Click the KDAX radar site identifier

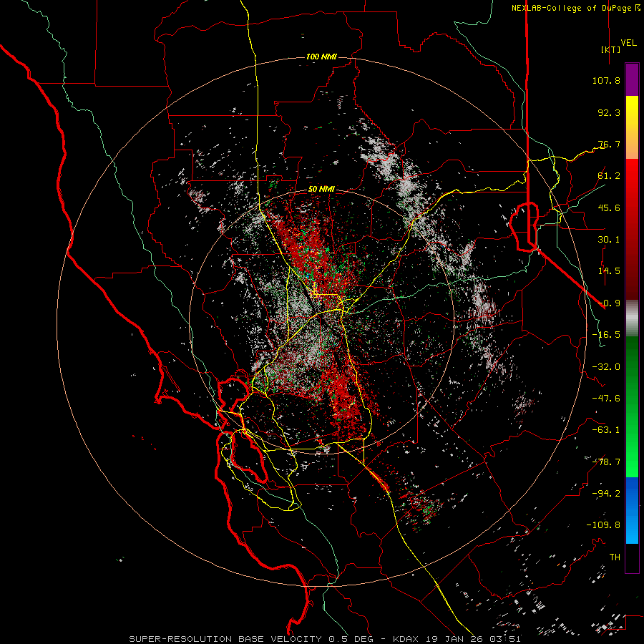[x=404, y=639]
